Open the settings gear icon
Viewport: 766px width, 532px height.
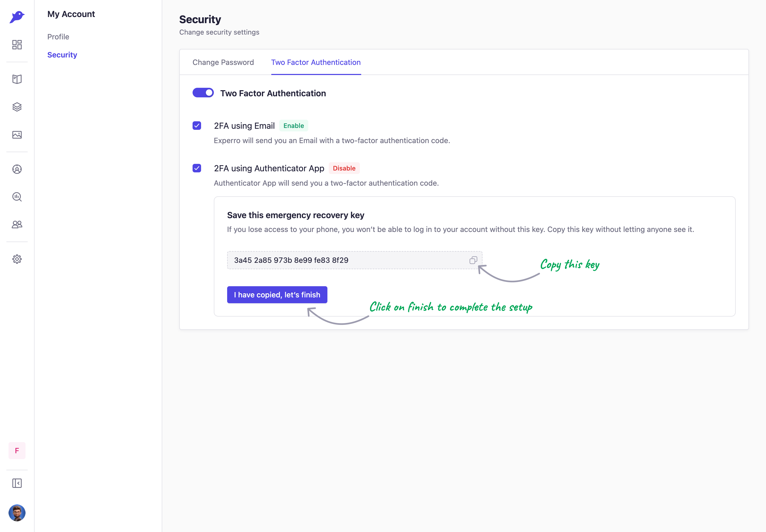coord(17,259)
